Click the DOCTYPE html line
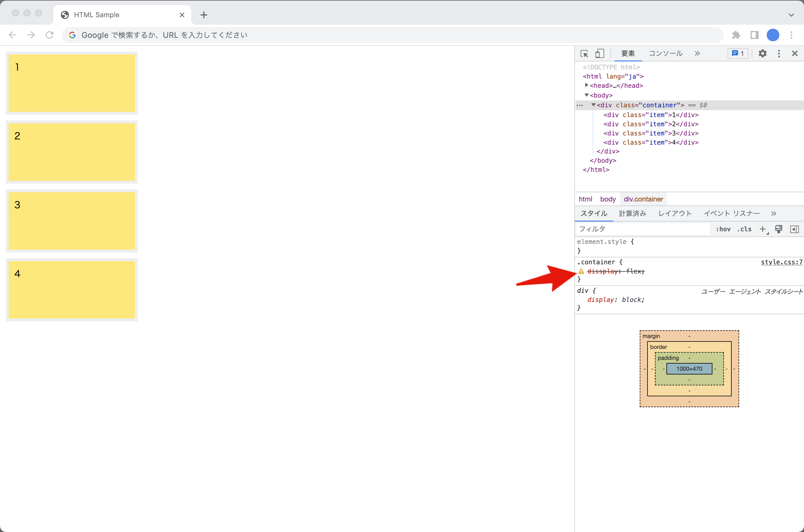The image size is (804, 532). click(611, 67)
